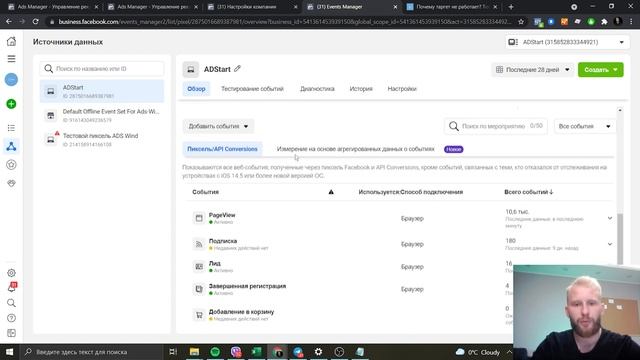Image resolution: width=640 pixels, height=360 pixels.
Task: Switch to Тестирование событий tab
Action: pyautogui.click(x=252, y=89)
